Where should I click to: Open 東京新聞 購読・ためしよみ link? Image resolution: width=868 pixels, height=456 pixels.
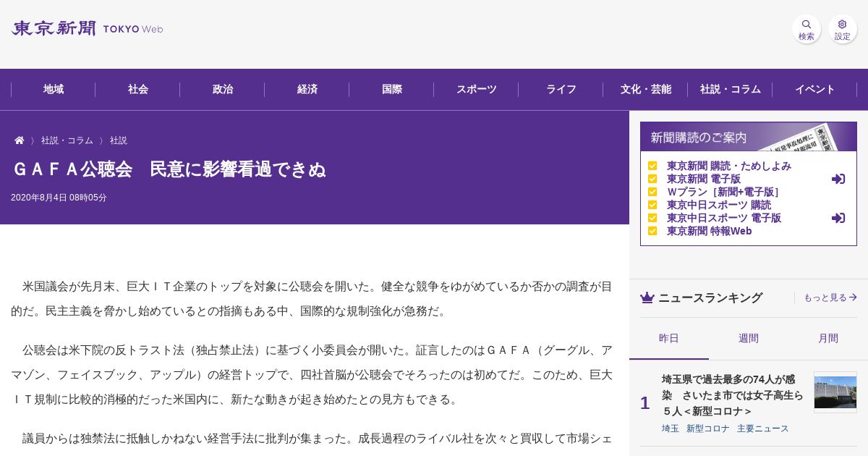[x=729, y=166]
